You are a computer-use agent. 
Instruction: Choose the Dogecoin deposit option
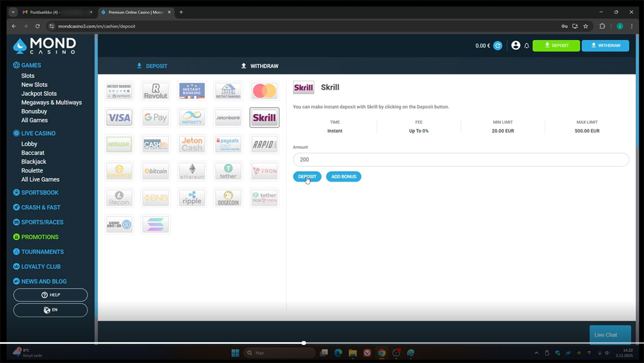228,198
